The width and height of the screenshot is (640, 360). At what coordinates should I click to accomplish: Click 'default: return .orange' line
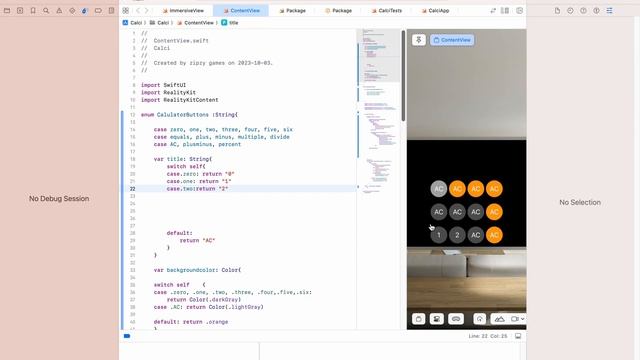pos(191,322)
